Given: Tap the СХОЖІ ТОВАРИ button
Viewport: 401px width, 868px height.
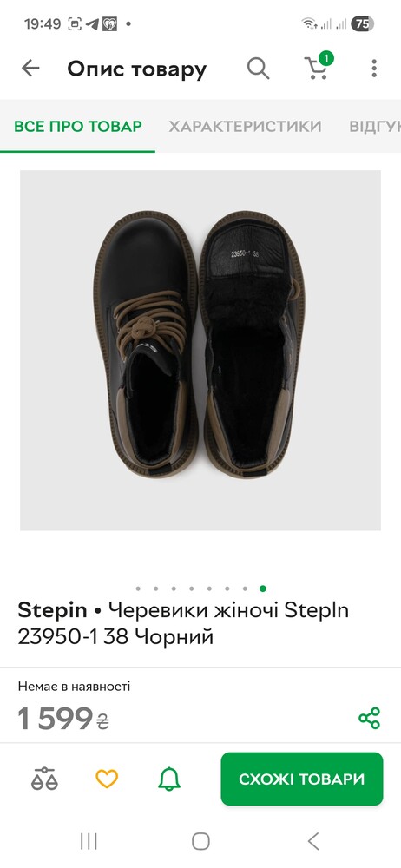Looking at the screenshot, I should coord(302,779).
